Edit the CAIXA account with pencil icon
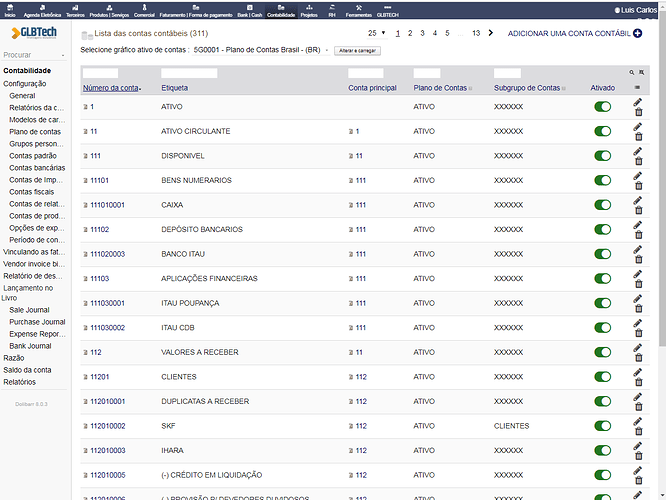 click(x=637, y=200)
